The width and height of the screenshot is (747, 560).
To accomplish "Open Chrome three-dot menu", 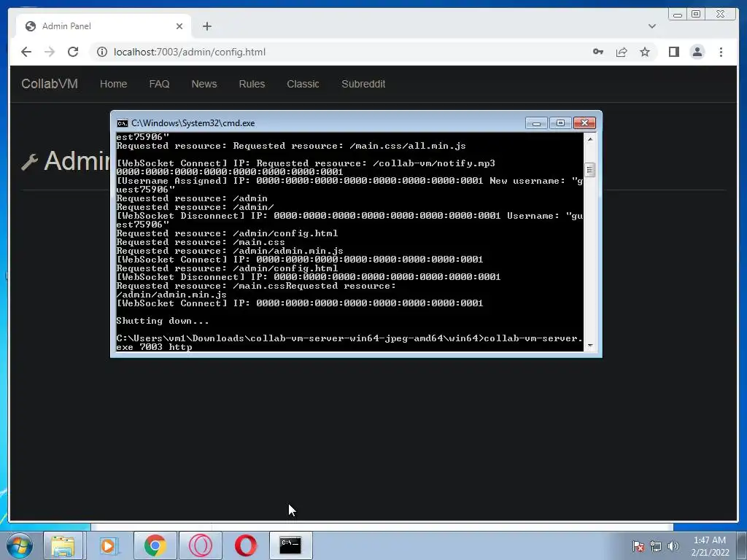I will (721, 52).
